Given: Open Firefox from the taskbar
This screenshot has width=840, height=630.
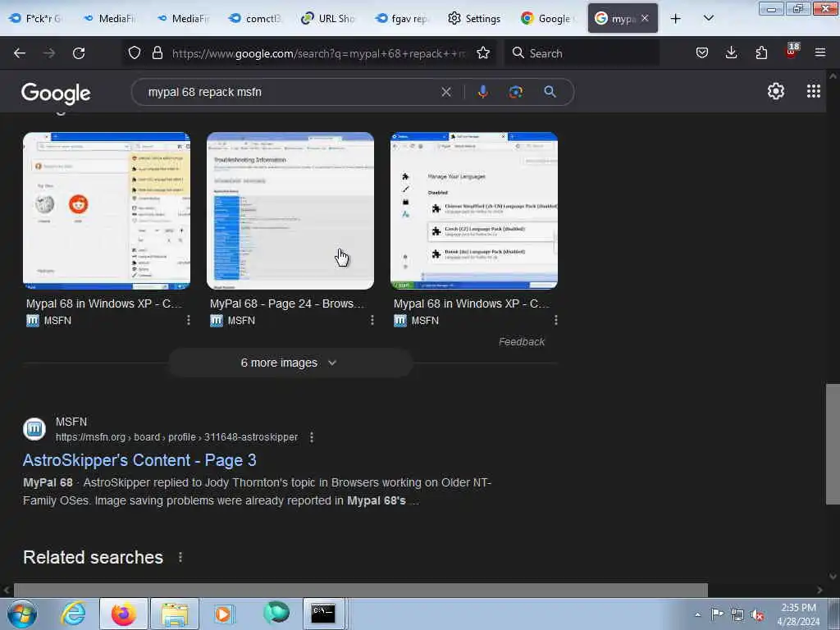Looking at the screenshot, I should pyautogui.click(x=123, y=614).
